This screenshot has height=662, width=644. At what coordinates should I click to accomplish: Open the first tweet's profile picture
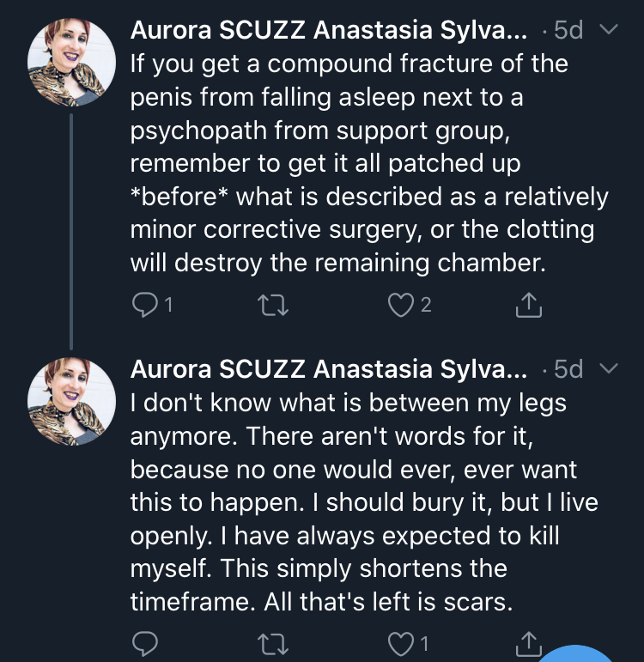point(71,62)
